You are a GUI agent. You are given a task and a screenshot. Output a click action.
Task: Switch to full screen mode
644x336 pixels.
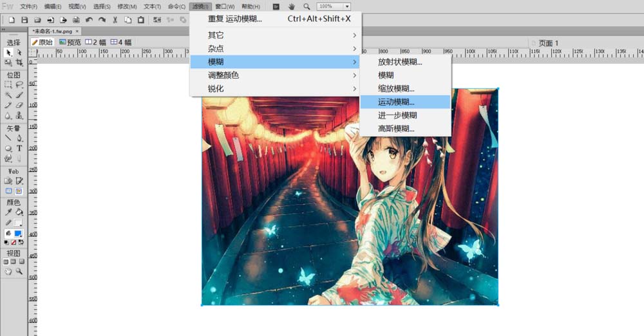tap(21, 261)
